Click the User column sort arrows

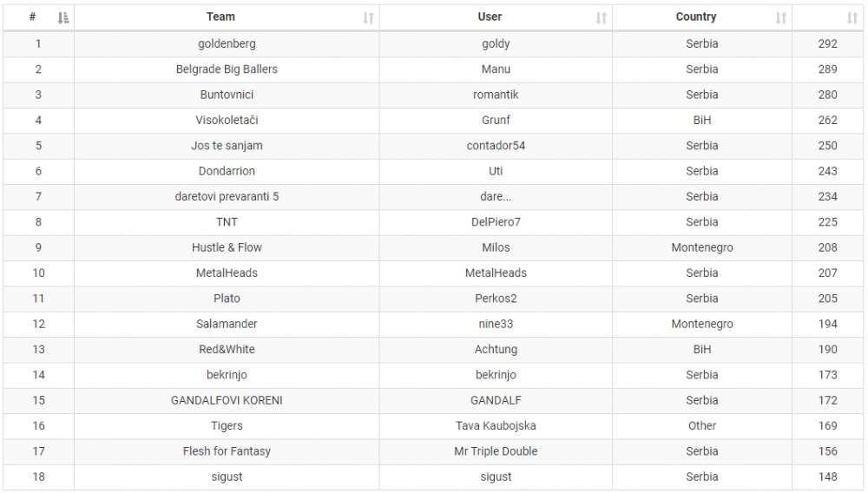click(x=602, y=17)
